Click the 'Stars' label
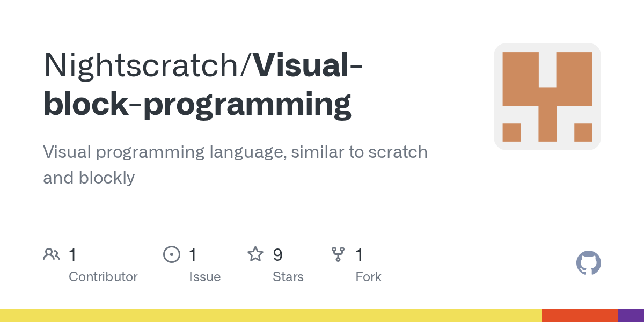The width and height of the screenshot is (644, 322). [288, 277]
